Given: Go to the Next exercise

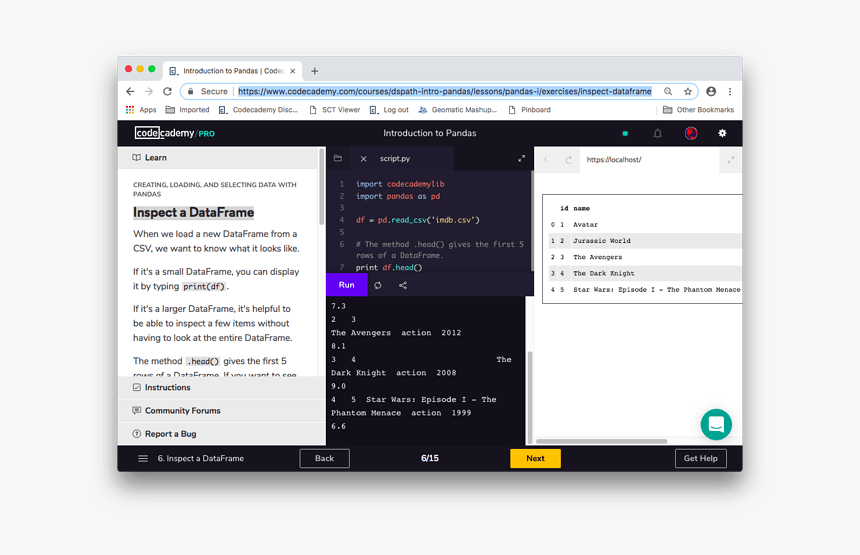Looking at the screenshot, I should [535, 458].
